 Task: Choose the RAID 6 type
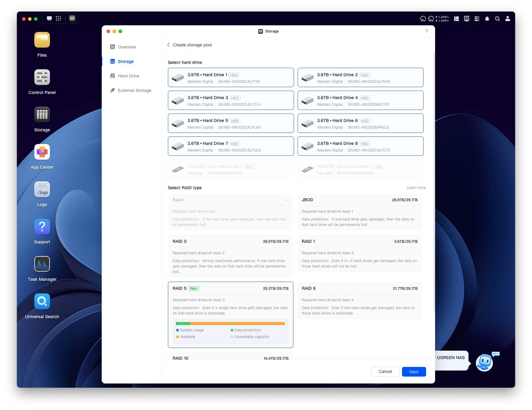click(360, 301)
